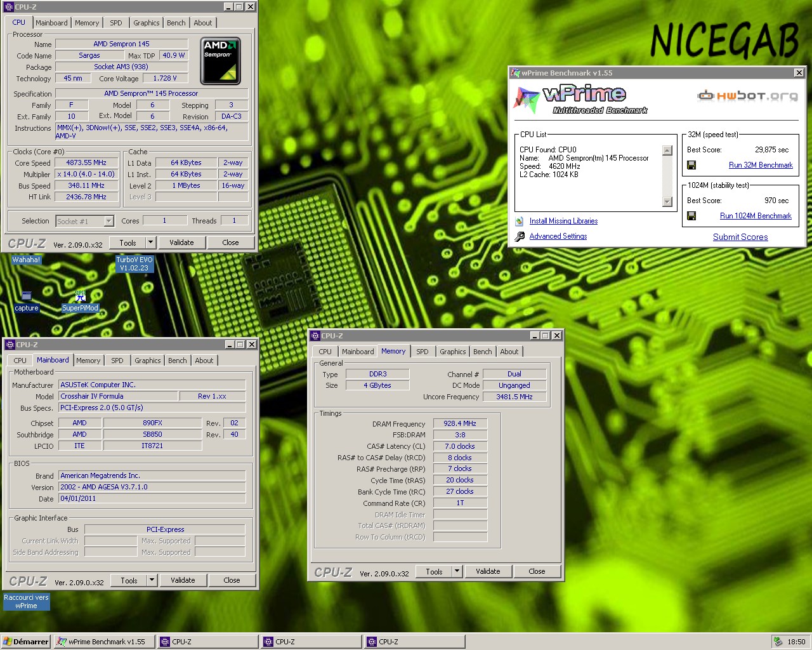This screenshot has height=650, width=812.
Task: Click Tools button in top-left CPU-Z
Action: click(x=128, y=242)
